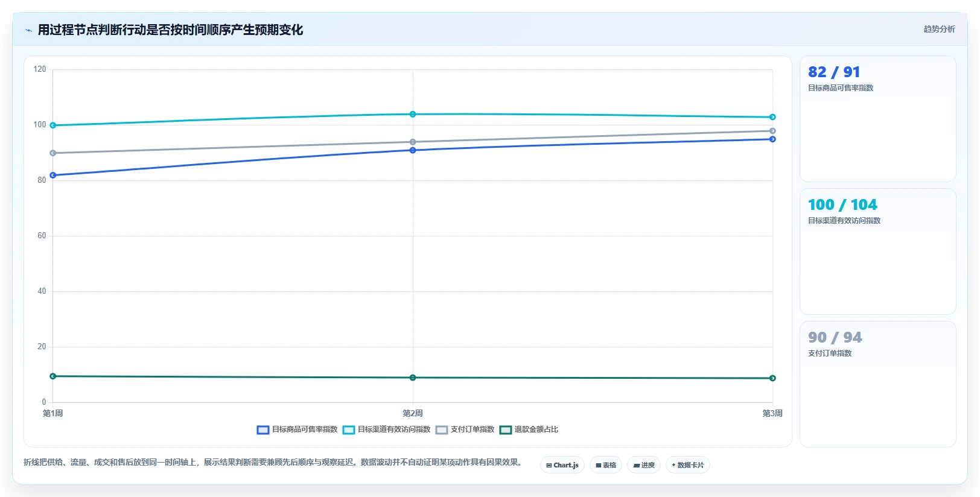The height and width of the screenshot is (497, 980).
Task: Click the gray line point at 第1周
Action: pyautogui.click(x=53, y=153)
